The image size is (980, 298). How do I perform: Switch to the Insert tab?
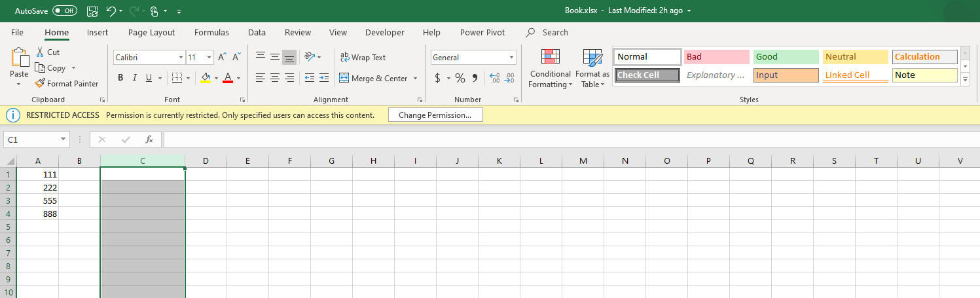pyautogui.click(x=98, y=32)
